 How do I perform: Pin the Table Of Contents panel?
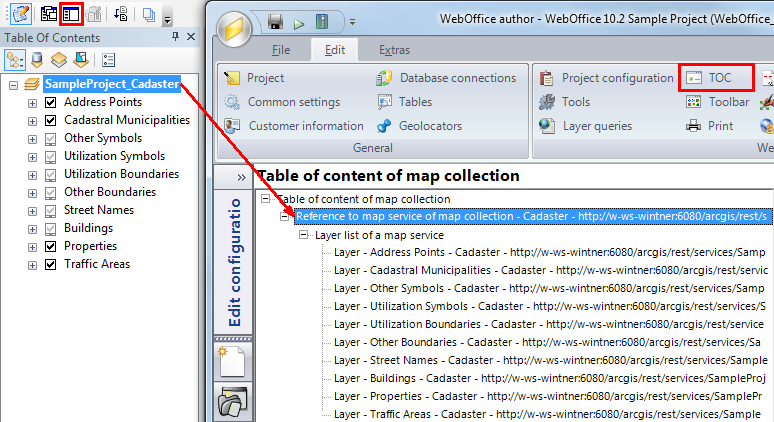pyautogui.click(x=175, y=36)
